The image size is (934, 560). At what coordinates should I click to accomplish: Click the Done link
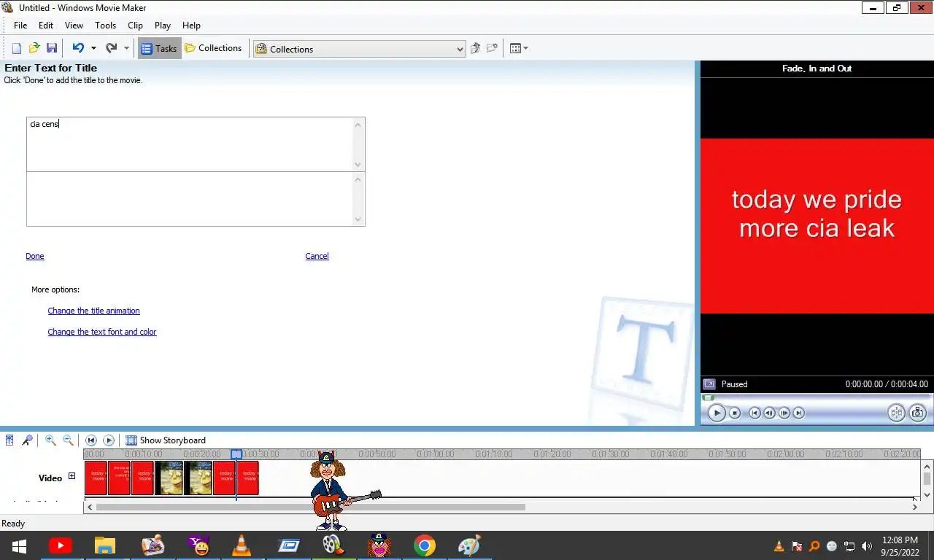coord(35,256)
